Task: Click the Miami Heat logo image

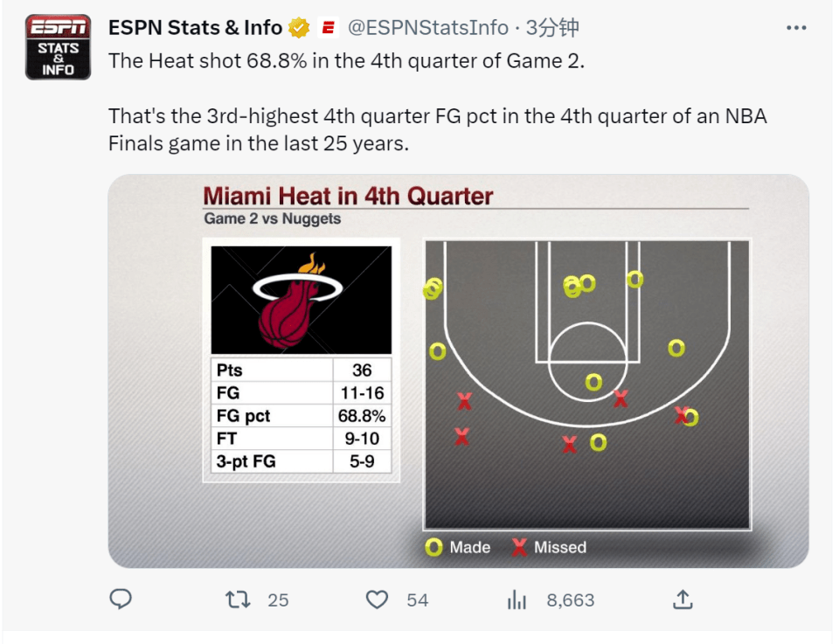Action: coord(302,300)
